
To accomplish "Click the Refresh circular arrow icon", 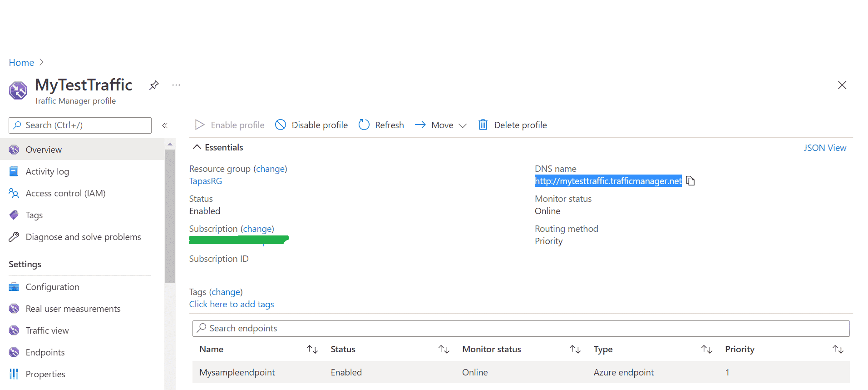I will coord(364,125).
